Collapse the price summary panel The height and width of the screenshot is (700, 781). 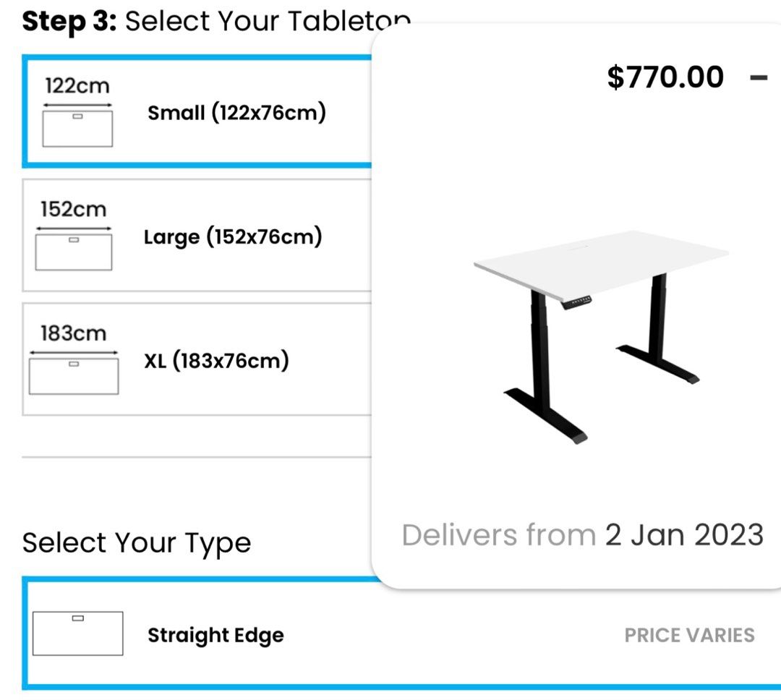tap(759, 76)
